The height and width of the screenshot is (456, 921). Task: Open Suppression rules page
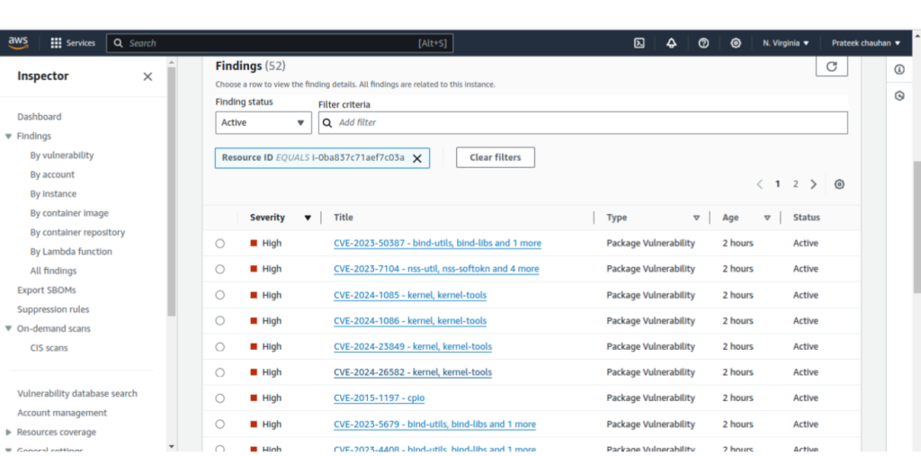click(53, 310)
